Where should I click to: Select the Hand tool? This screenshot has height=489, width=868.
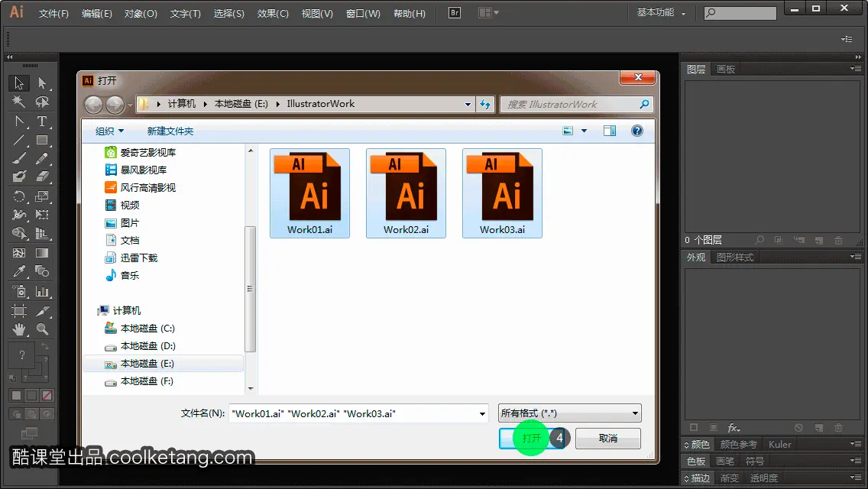click(x=19, y=329)
